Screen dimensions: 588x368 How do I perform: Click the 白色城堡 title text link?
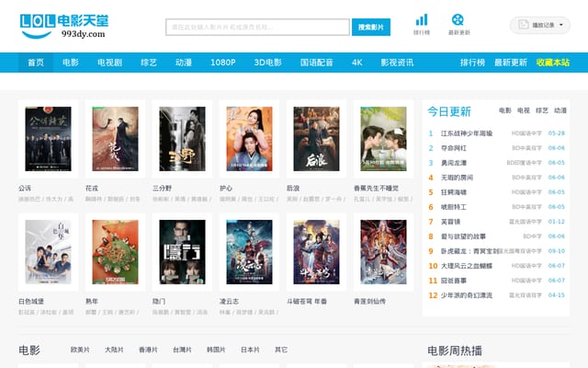[31, 301]
